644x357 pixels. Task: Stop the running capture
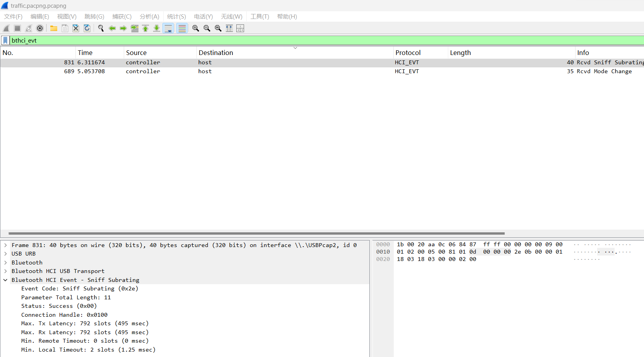(17, 28)
